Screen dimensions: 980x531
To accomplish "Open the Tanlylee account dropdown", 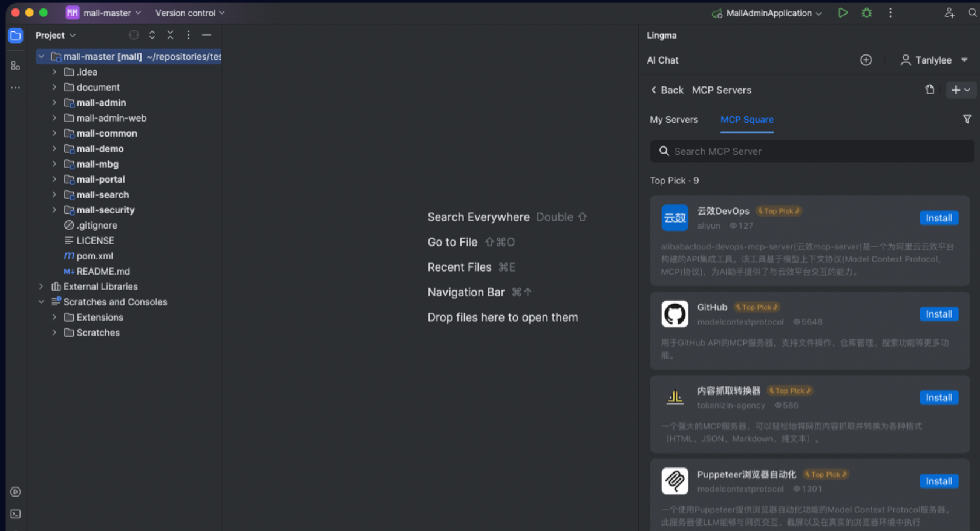I will 934,60.
